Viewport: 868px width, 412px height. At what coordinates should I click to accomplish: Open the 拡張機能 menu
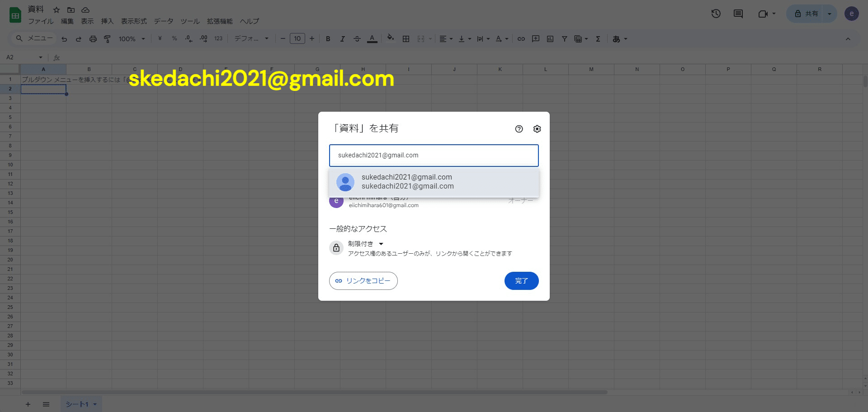220,21
